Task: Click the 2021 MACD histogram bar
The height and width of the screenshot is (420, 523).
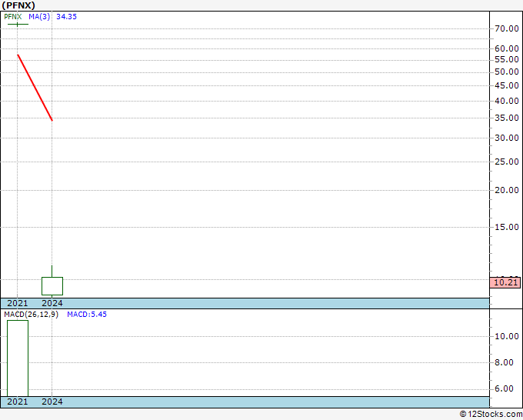Action: click(18, 358)
